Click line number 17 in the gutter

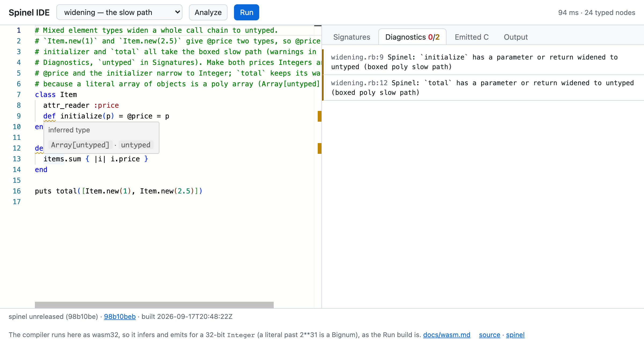[17, 202]
